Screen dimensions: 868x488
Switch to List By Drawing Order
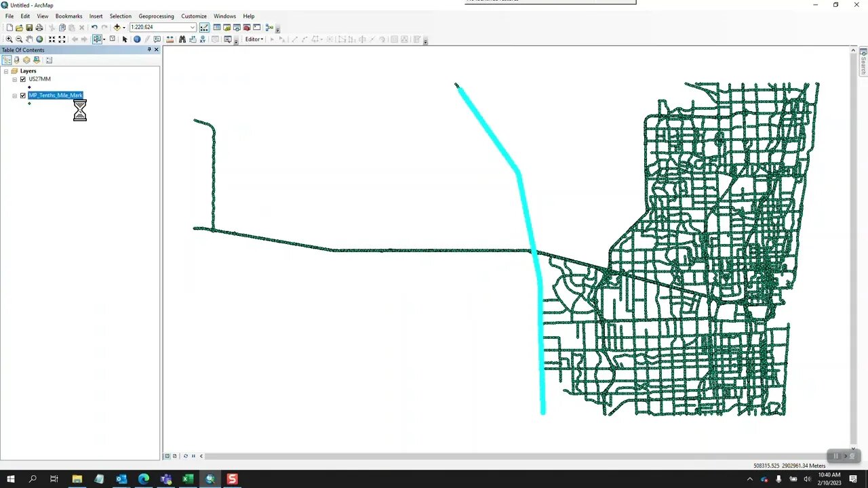click(x=7, y=60)
